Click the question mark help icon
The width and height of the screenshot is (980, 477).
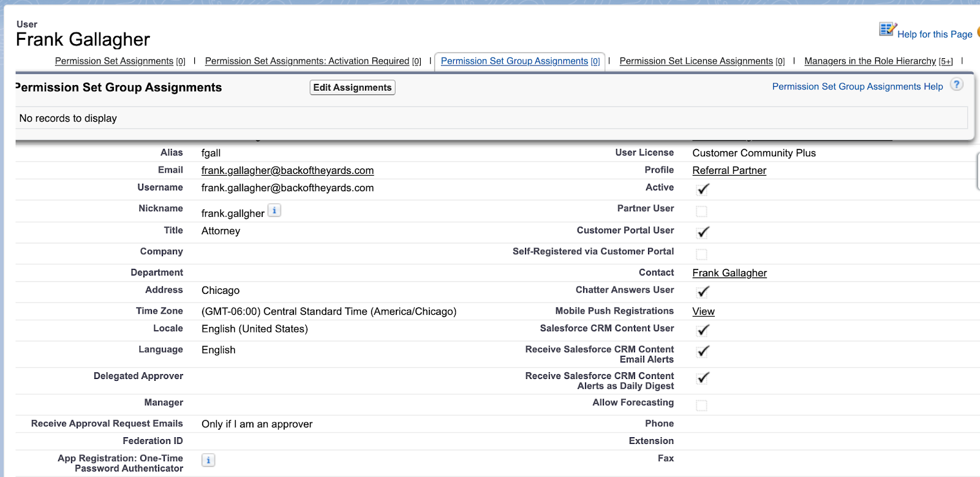point(957,85)
